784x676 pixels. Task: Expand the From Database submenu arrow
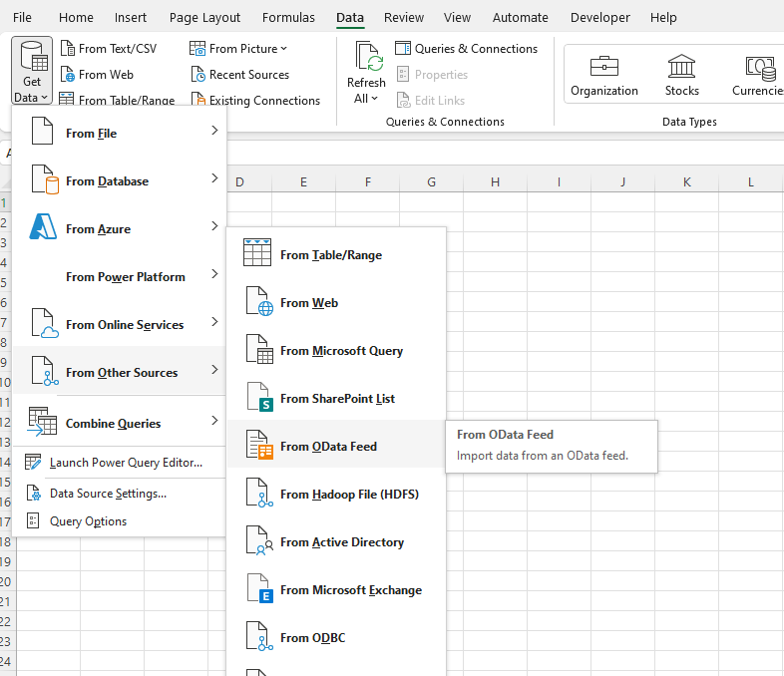pyautogui.click(x=214, y=178)
